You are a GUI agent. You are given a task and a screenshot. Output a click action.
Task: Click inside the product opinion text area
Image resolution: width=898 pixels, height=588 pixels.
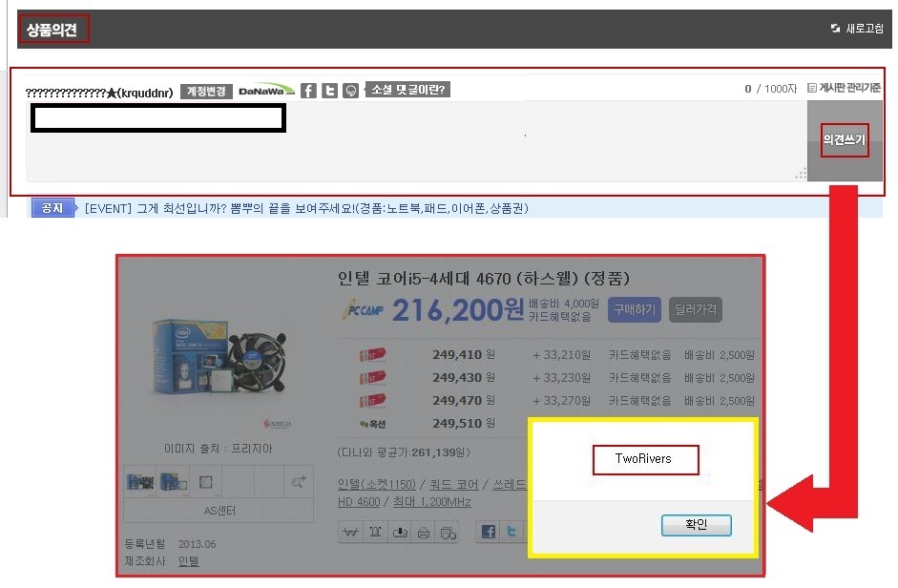pyautogui.click(x=416, y=141)
